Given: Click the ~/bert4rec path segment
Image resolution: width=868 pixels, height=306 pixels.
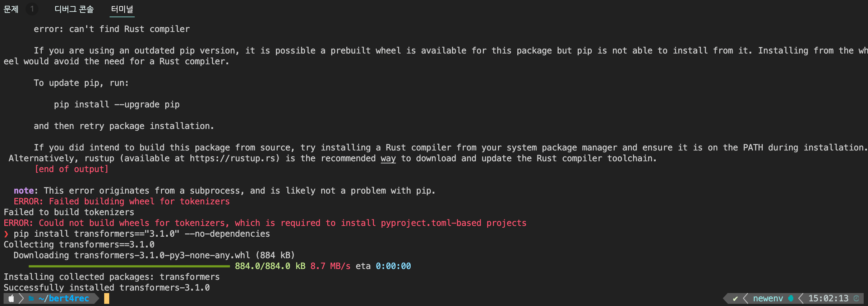Looking at the screenshot, I should pyautogui.click(x=64, y=298).
